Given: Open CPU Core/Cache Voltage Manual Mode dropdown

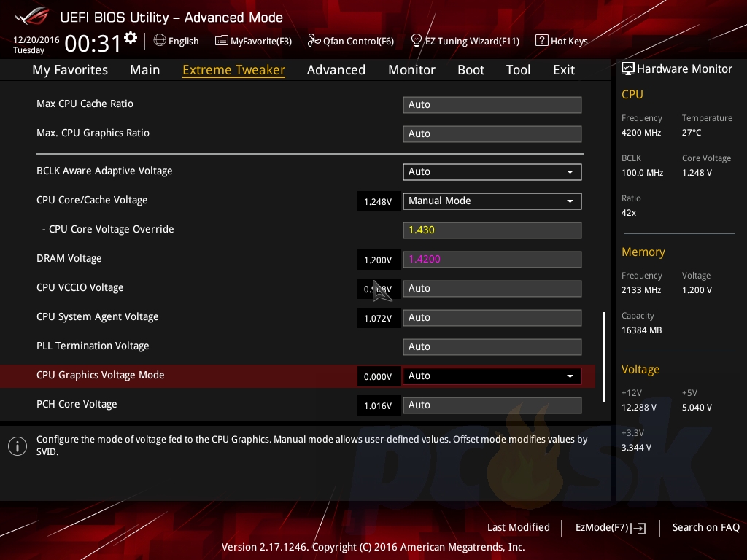Looking at the screenshot, I should pos(492,201).
